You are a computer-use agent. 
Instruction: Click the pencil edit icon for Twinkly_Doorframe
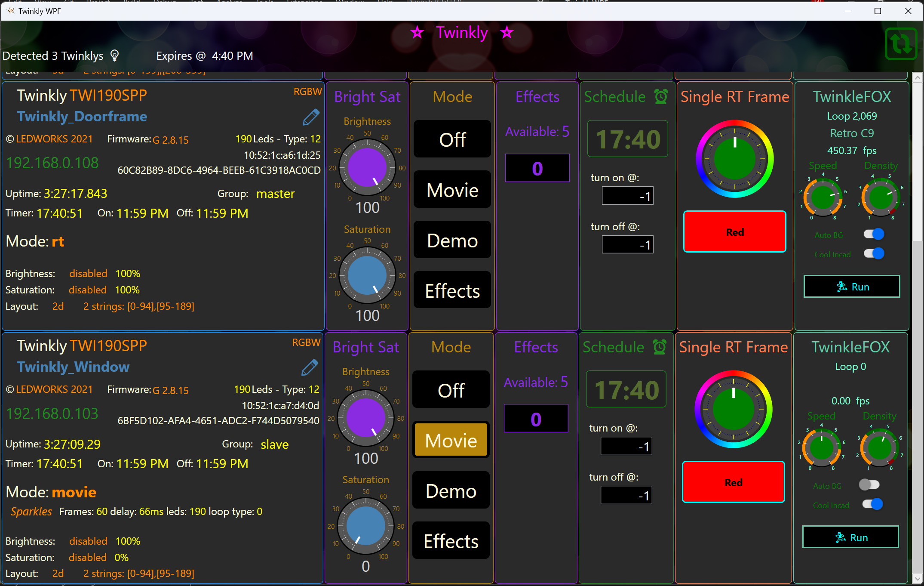pos(310,117)
